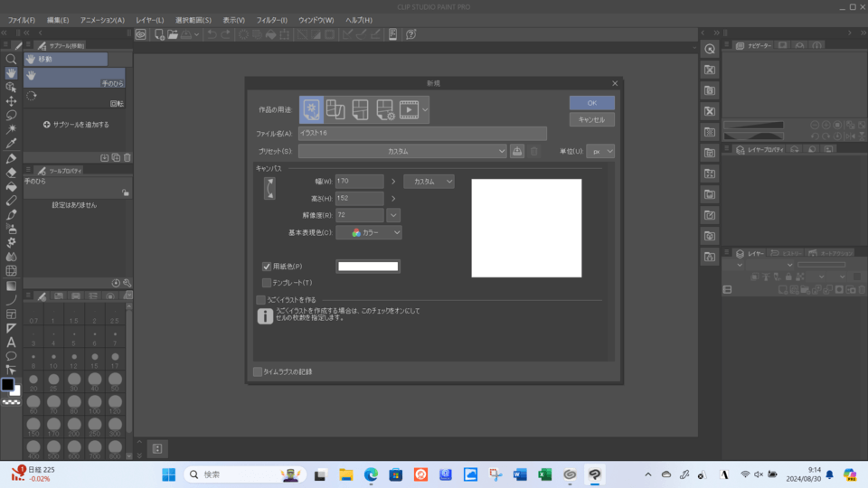Open the 編集(E) menu

point(58,20)
